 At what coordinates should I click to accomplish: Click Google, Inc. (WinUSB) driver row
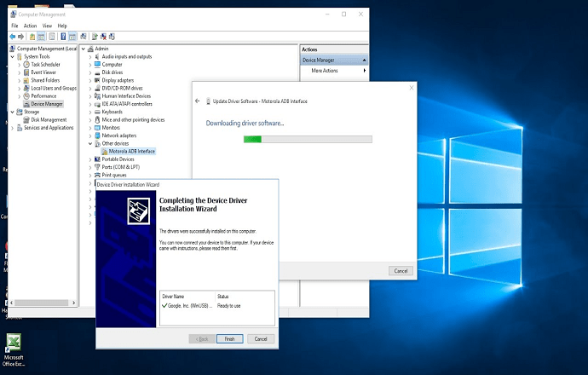pos(217,306)
